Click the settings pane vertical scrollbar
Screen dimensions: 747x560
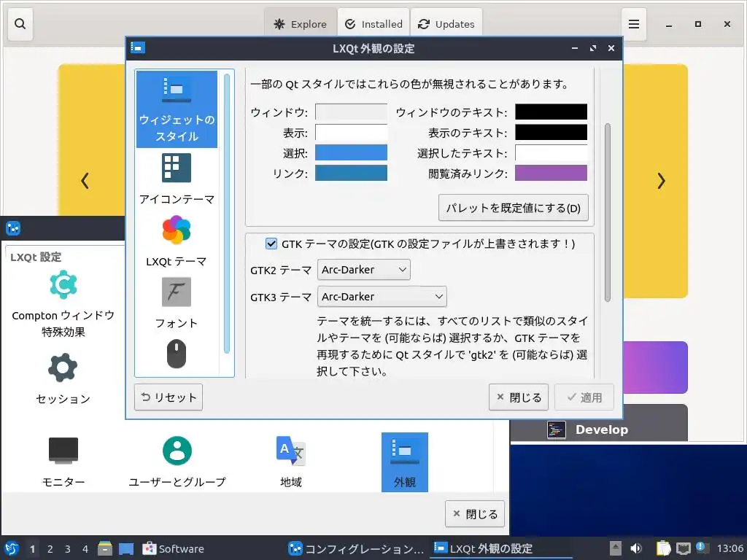(608, 212)
